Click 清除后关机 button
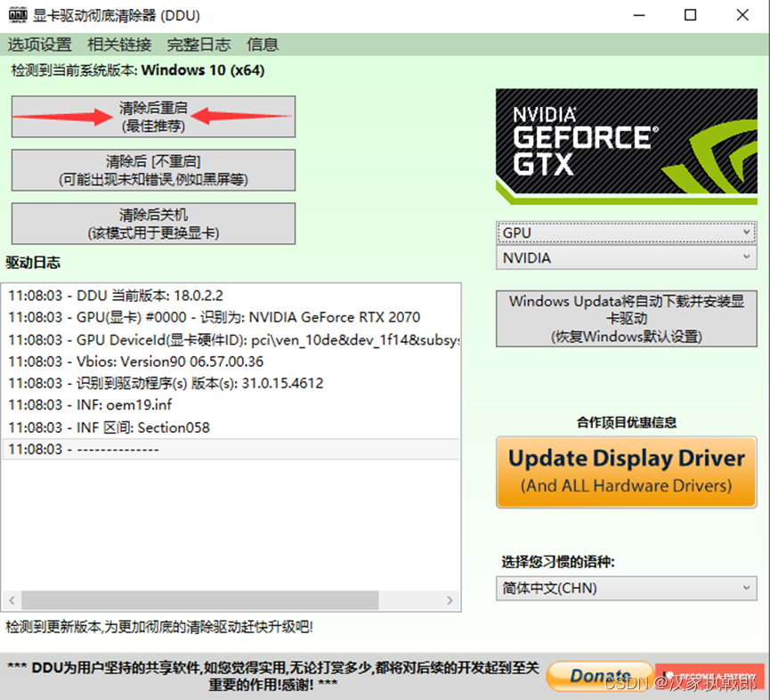 tap(153, 224)
